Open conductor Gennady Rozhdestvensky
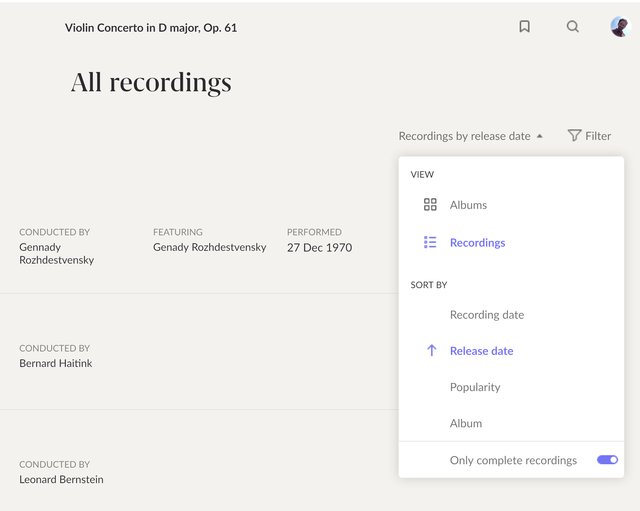Screen dimensions: 640x511 click(55, 253)
